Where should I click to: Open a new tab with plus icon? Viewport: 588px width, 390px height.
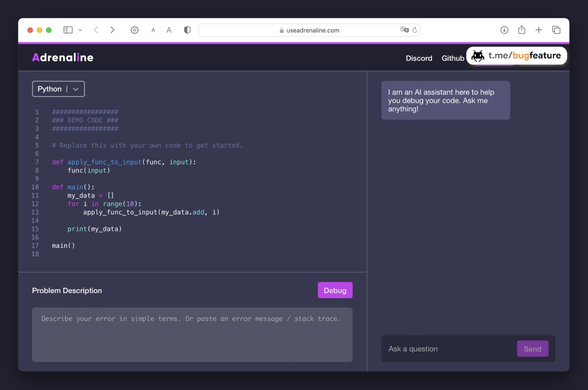[x=539, y=30]
